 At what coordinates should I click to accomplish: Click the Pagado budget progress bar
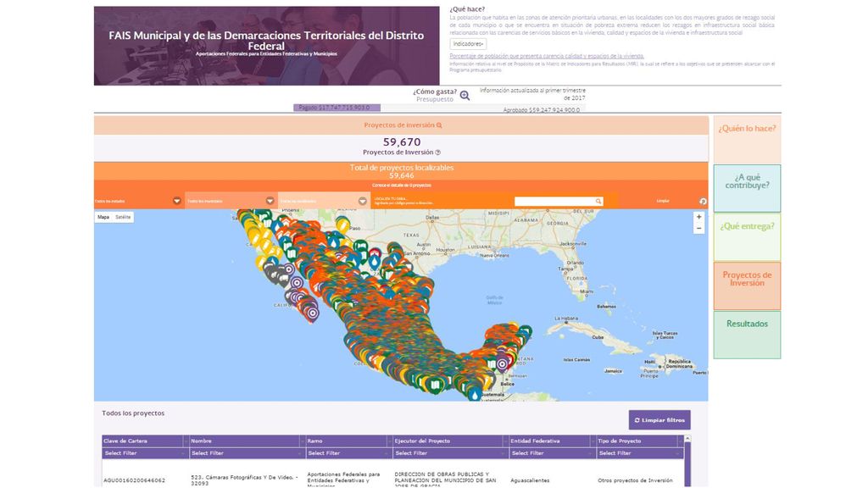point(337,108)
